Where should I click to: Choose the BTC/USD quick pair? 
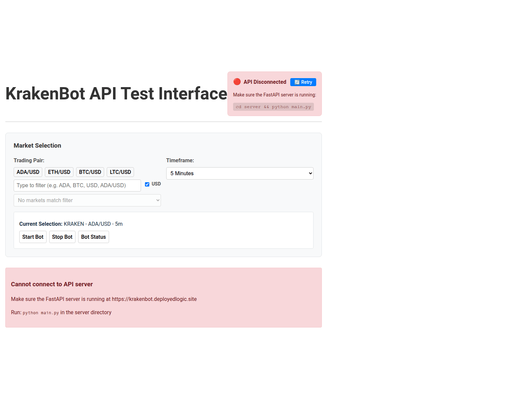pyautogui.click(x=90, y=172)
